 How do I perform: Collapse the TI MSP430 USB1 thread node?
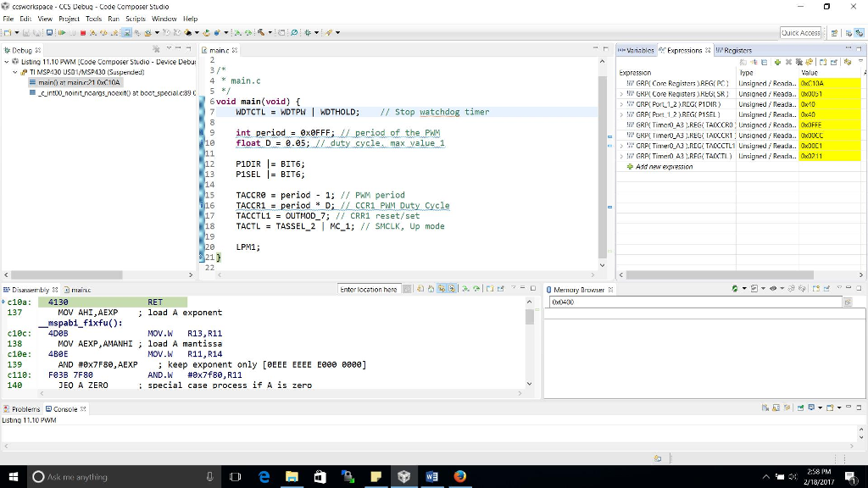[15, 73]
